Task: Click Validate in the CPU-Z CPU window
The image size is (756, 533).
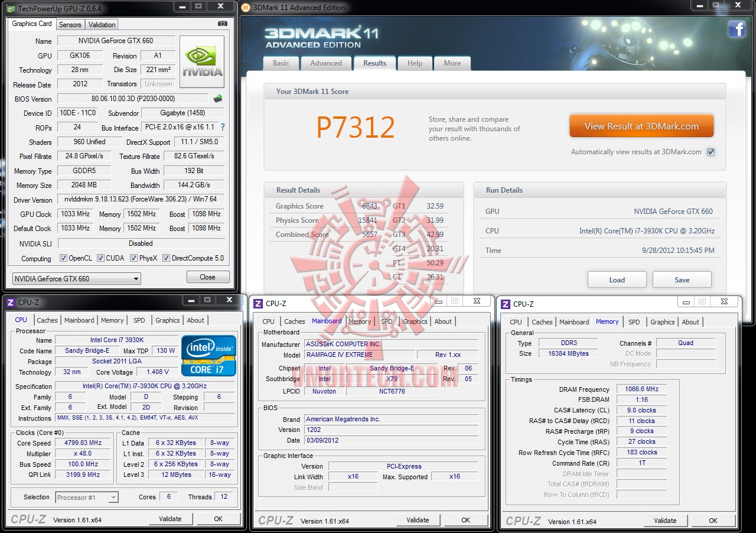Action: 170,519
